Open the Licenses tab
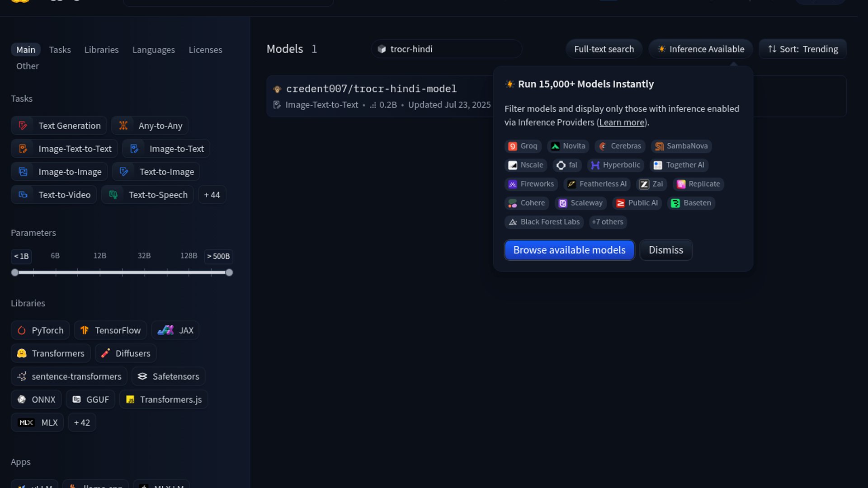868x488 pixels. click(x=205, y=50)
